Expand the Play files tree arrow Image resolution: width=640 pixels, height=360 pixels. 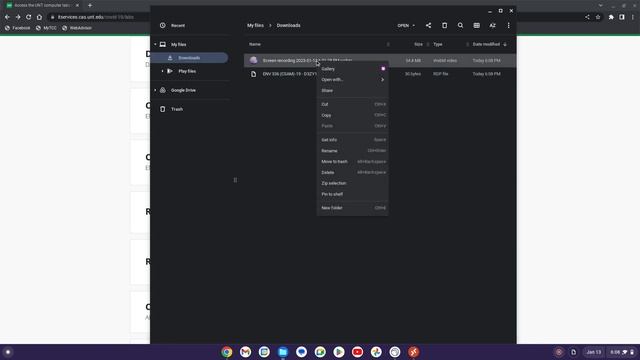point(162,71)
